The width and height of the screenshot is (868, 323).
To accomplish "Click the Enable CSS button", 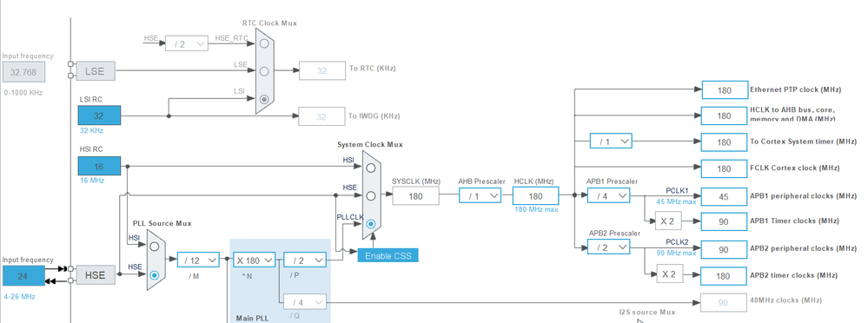I will (x=388, y=255).
